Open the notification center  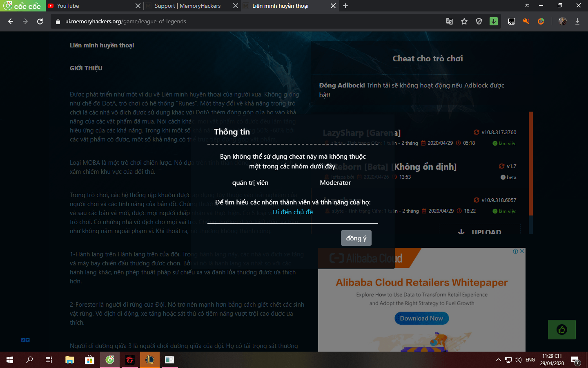tap(576, 360)
